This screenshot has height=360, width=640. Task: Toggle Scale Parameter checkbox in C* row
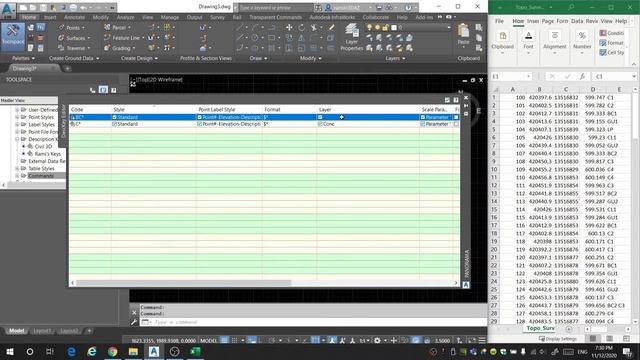pos(423,124)
